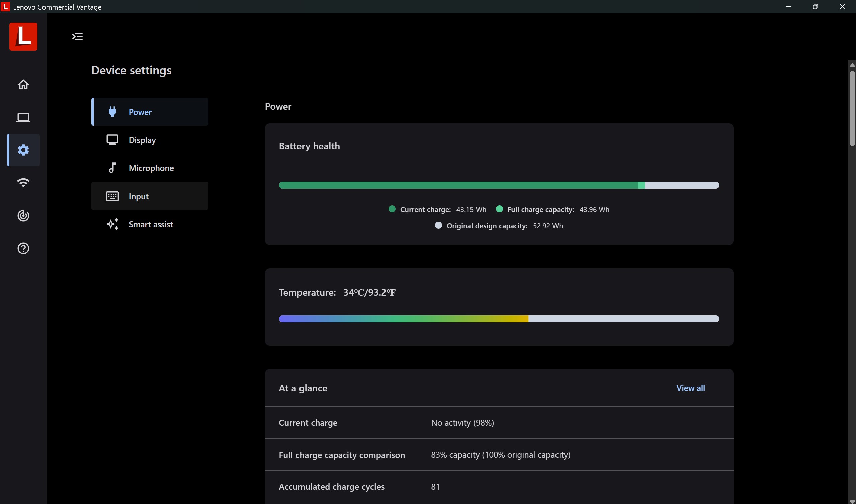
Task: Open the circular scan icon in sidebar
Action: click(x=23, y=215)
